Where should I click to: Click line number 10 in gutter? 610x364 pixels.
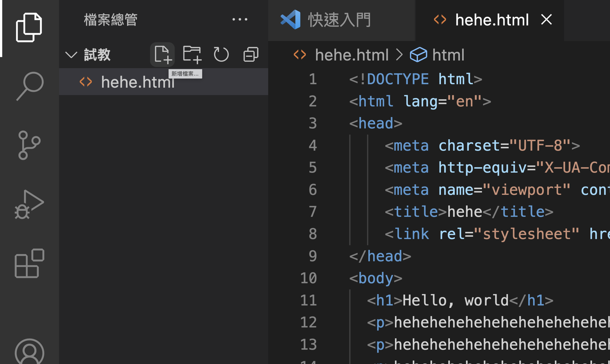tap(309, 278)
